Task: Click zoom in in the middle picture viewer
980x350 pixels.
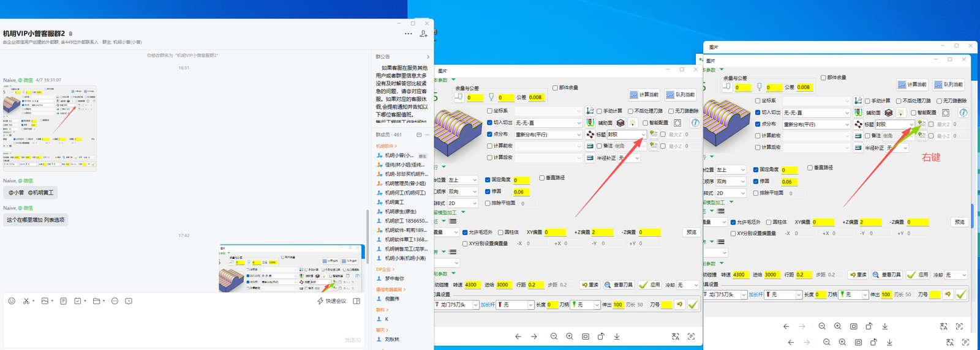Action: point(570,337)
